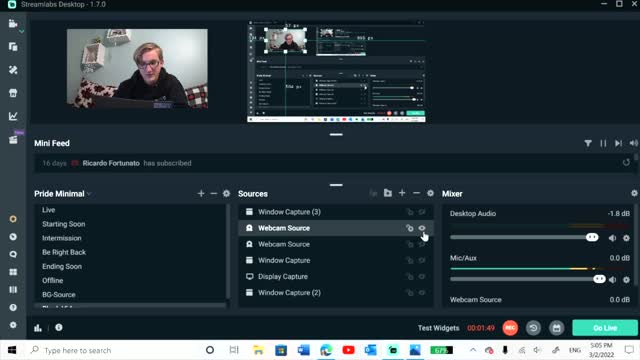Mute alerts with Mini Feed speaker icon

coord(633,143)
